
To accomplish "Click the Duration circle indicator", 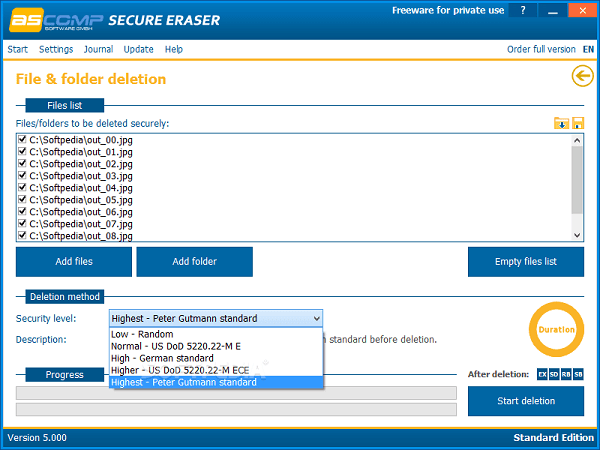I will [x=556, y=329].
